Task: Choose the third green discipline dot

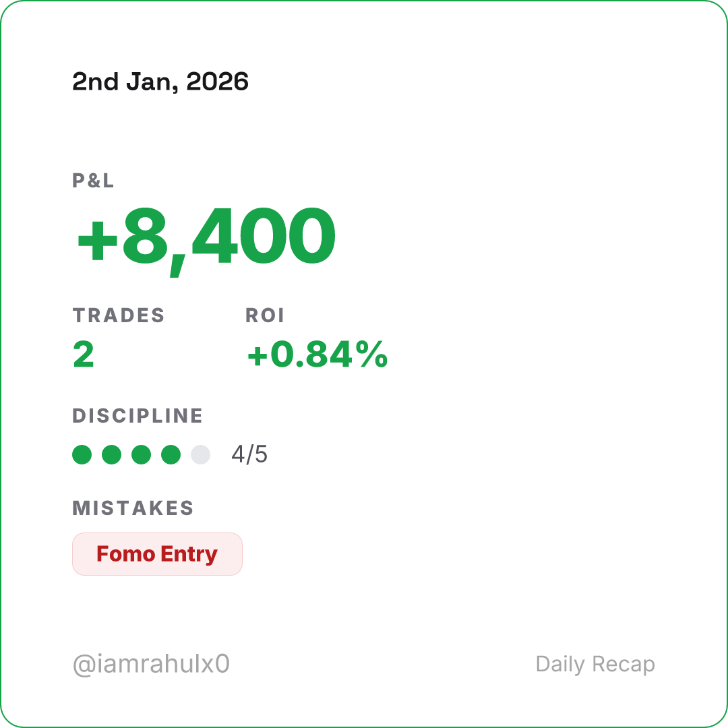Action: (x=141, y=455)
